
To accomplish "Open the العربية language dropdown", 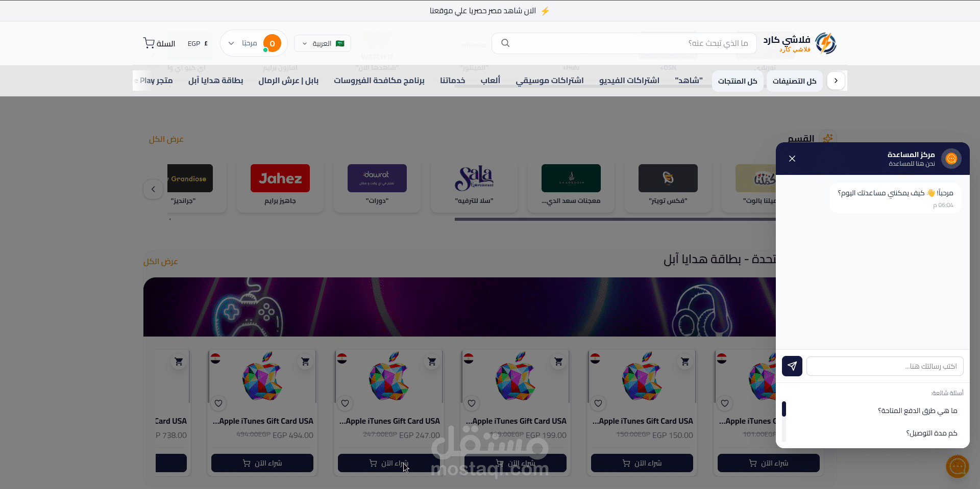I will tap(323, 43).
